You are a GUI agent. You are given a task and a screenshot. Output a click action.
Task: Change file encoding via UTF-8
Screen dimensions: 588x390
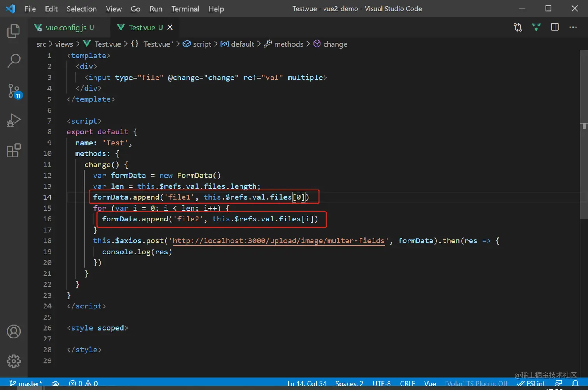pos(381,384)
